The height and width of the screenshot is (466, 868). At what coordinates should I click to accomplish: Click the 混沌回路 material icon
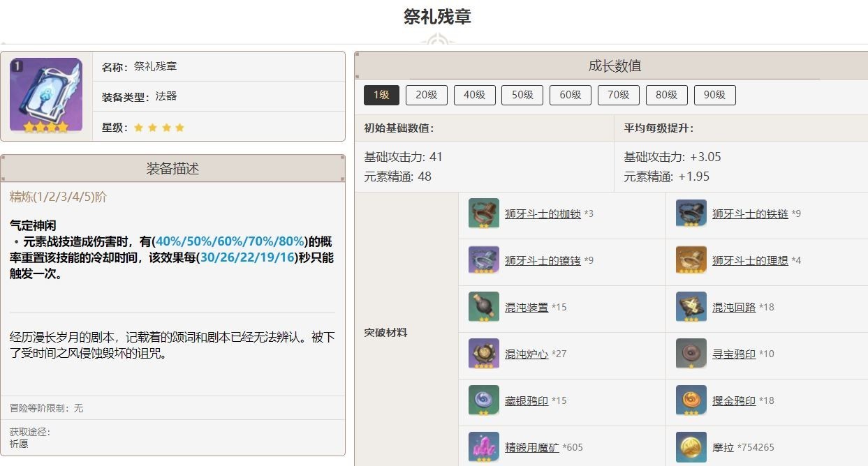pos(691,307)
